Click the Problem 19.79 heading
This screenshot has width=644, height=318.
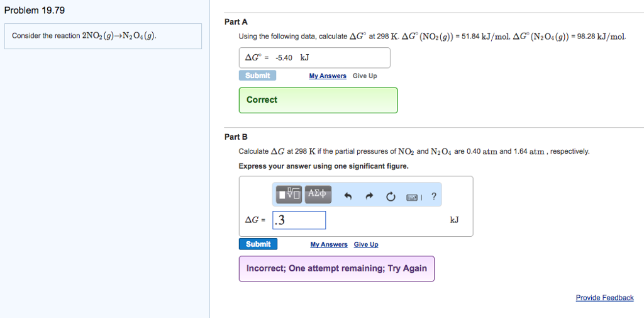(x=35, y=11)
